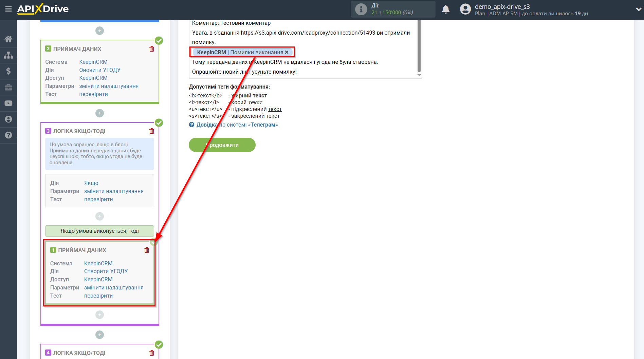
Task: Click plus button below Якщо parameters block
Action: pos(99,216)
